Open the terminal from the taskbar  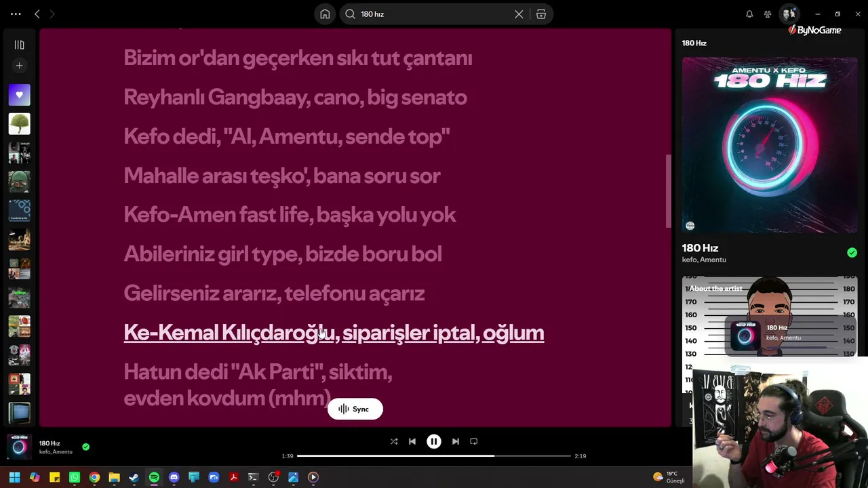(253, 477)
